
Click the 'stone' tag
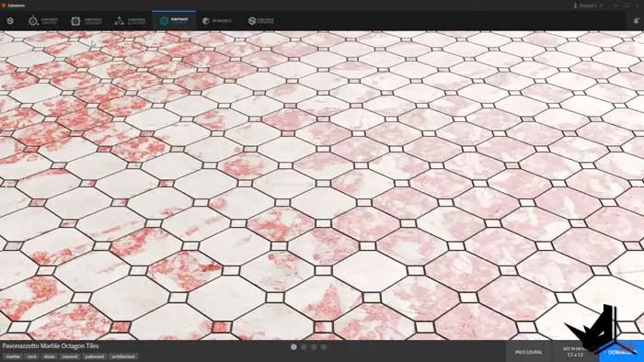tap(50, 356)
